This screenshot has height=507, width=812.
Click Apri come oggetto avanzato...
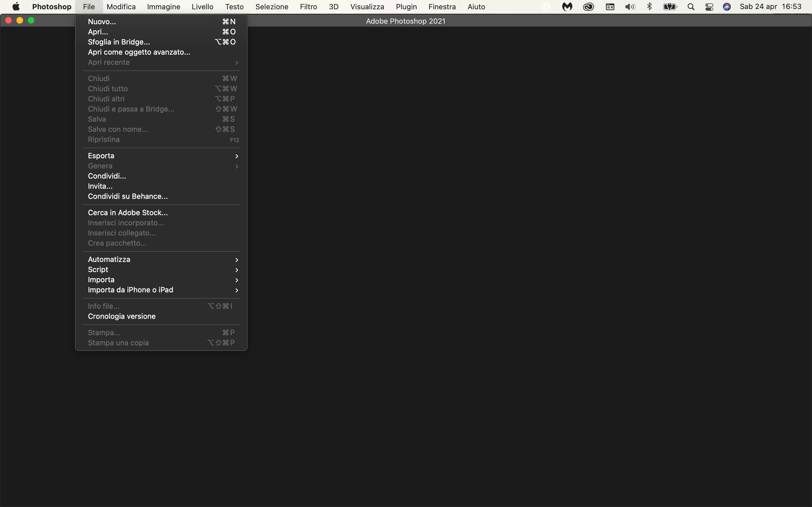[139, 52]
